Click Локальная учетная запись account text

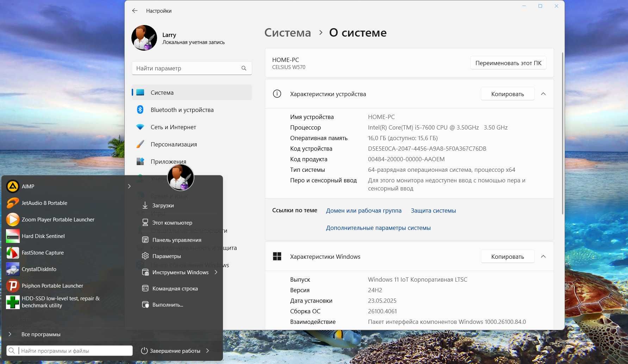point(193,42)
